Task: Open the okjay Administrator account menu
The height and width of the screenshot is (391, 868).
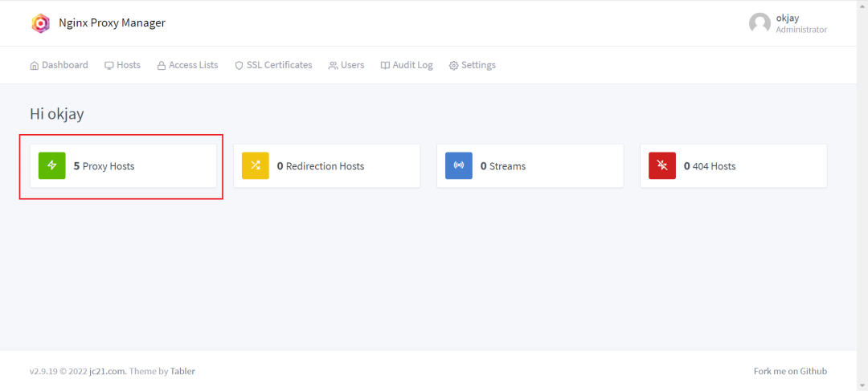Action: (800, 23)
